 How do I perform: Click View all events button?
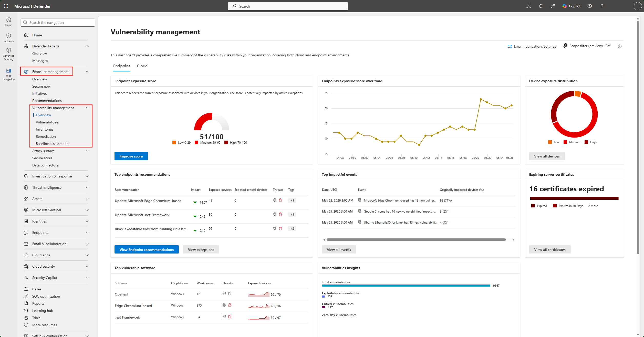pyautogui.click(x=339, y=249)
